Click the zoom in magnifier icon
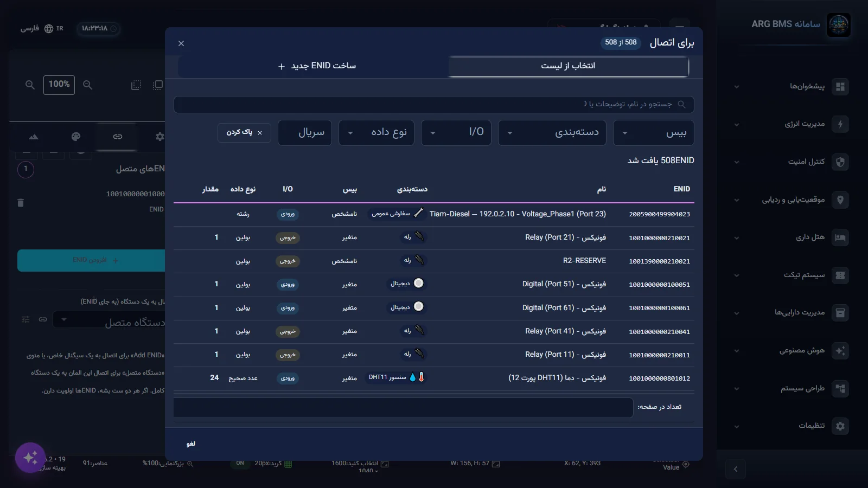Viewport: 868px width, 488px height. (30, 85)
